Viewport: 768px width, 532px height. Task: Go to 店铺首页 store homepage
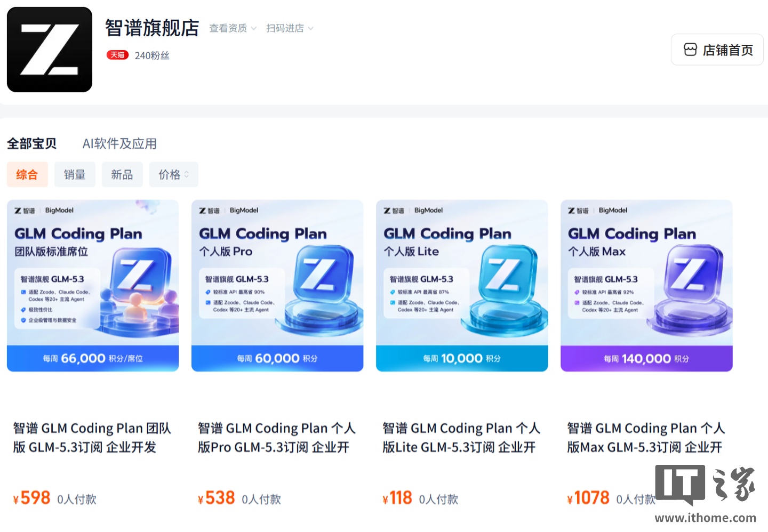(x=717, y=50)
